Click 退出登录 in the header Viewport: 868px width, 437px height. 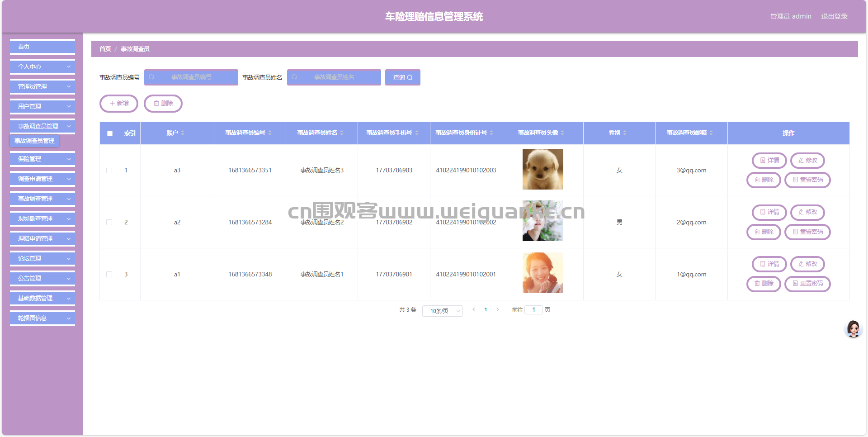(834, 16)
